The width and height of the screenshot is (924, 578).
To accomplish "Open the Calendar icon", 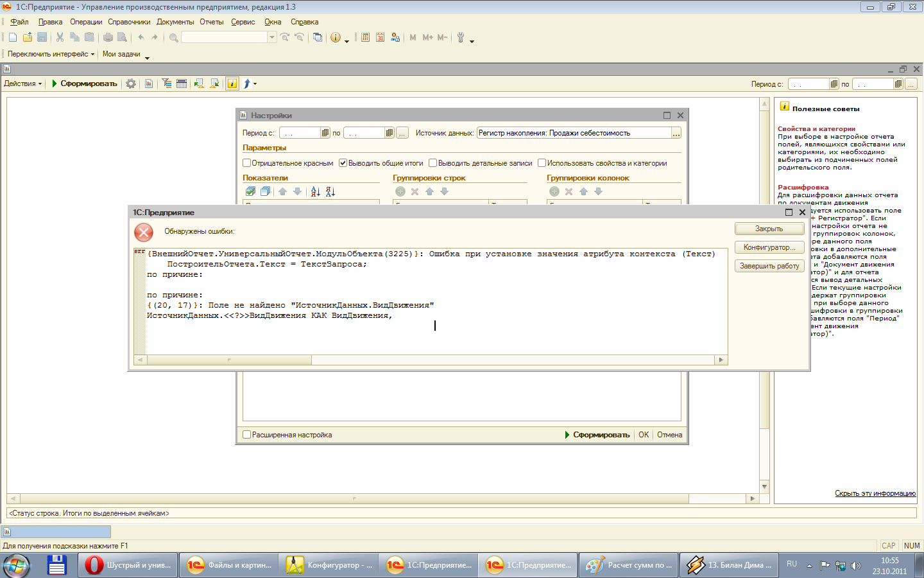I will [380, 38].
